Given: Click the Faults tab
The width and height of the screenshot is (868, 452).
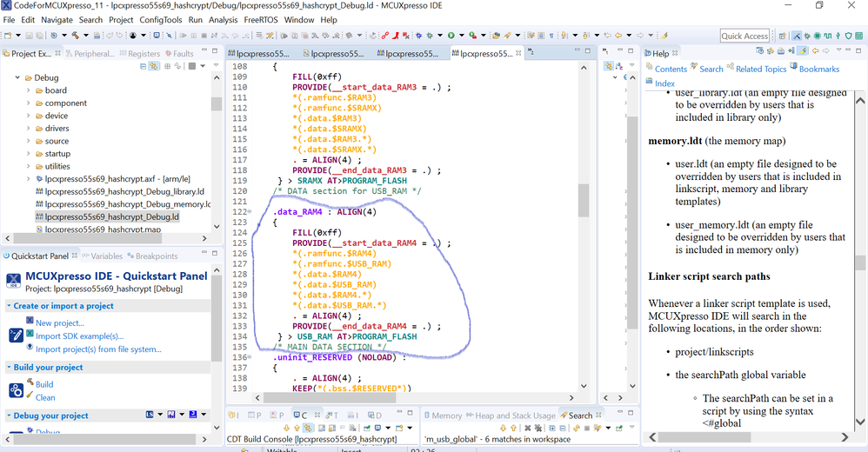Looking at the screenshot, I should click(179, 54).
